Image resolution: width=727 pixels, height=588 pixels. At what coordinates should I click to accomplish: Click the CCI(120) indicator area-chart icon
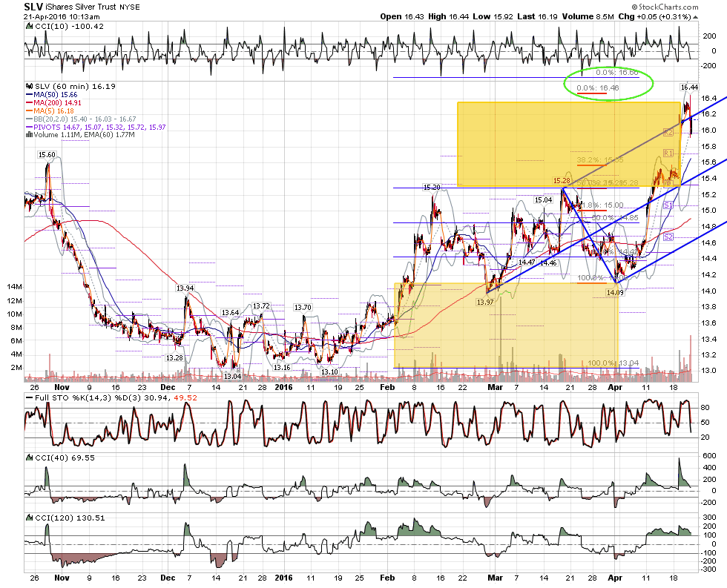coord(28,518)
